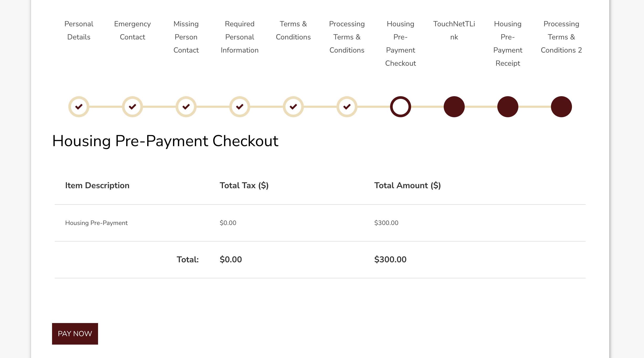Go to Required Personal Information step circle
644x358 pixels.
[240, 107]
